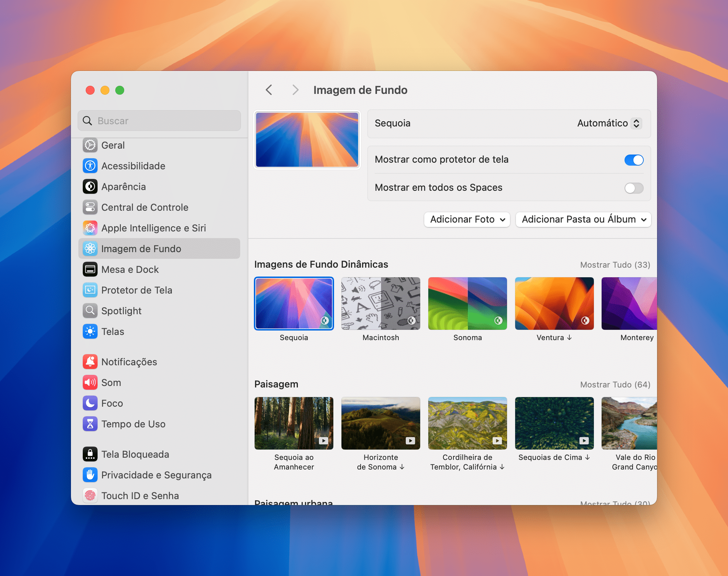The width and height of the screenshot is (728, 576).
Task: Click the 'Imagens de Fundo Dinâmicas' heading
Action: click(321, 264)
